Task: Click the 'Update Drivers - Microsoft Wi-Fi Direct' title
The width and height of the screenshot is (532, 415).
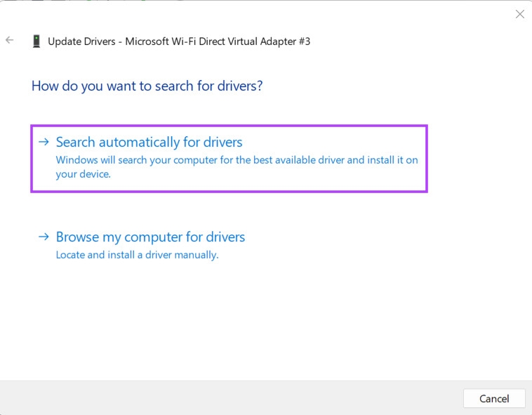Action: 179,41
